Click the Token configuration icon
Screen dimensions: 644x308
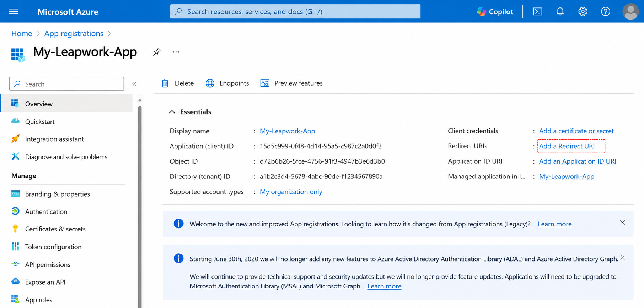point(15,247)
